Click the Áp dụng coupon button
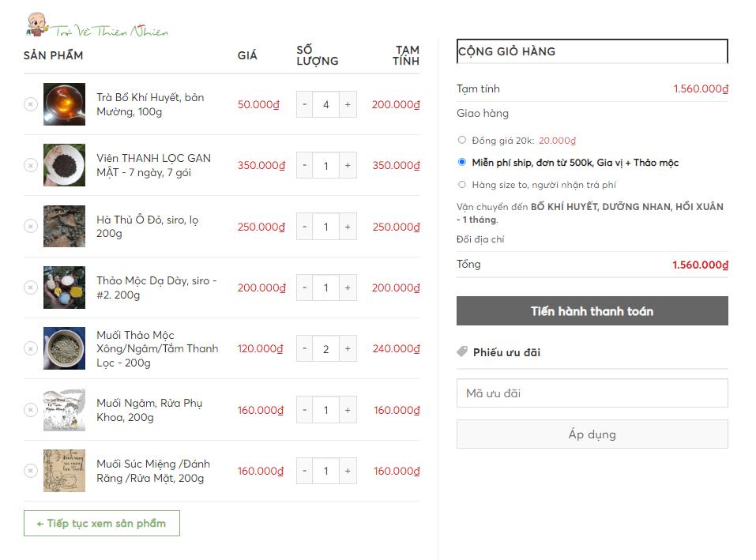This screenshot has width=756, height=560. [592, 434]
